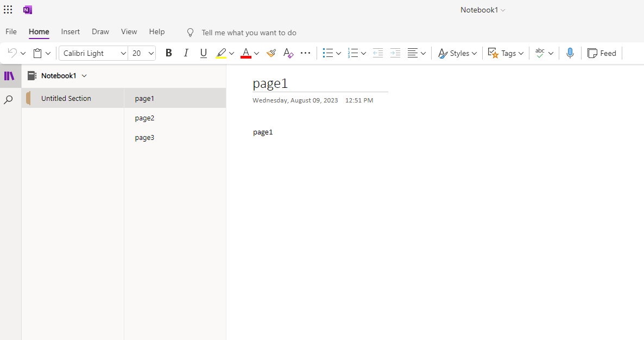Image resolution: width=644 pixels, height=340 pixels.
Task: Clear all formatting
Action: coord(288,53)
